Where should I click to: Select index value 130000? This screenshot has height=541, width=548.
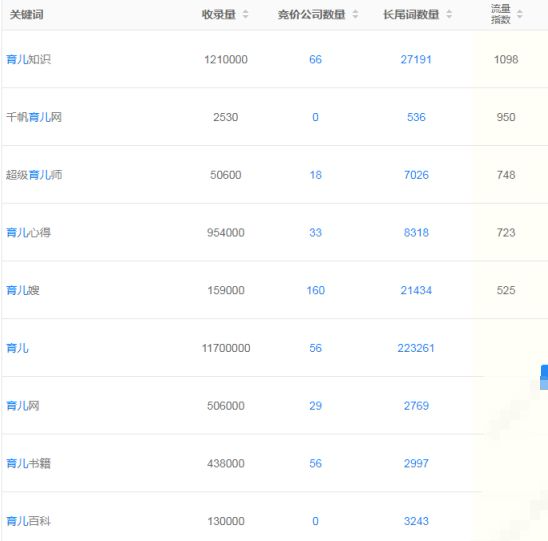(x=226, y=521)
